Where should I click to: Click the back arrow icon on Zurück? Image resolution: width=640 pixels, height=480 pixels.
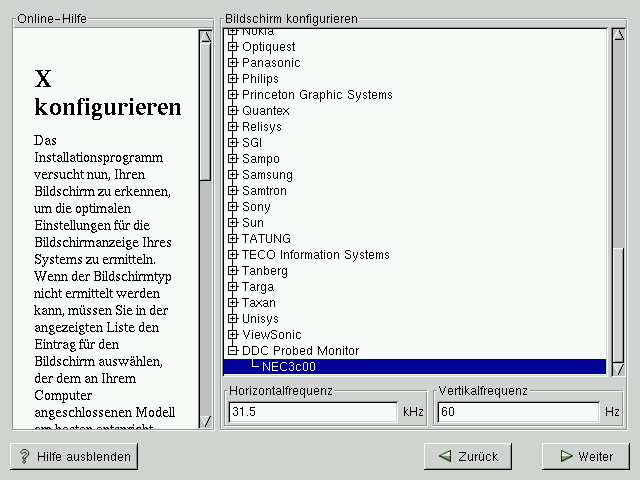[444, 456]
